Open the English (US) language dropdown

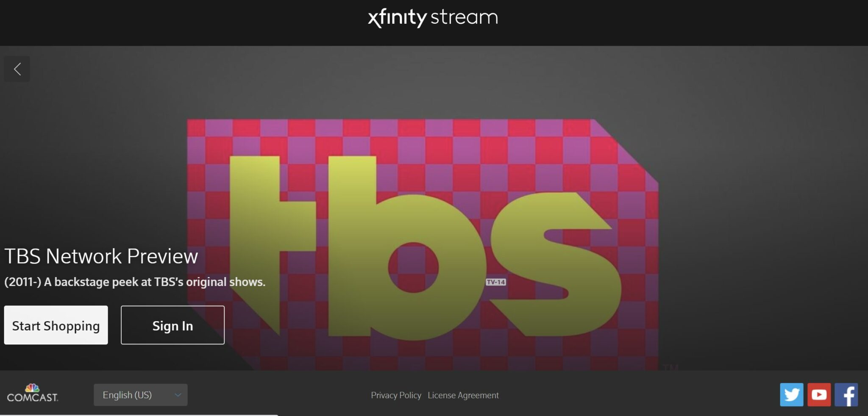(140, 394)
